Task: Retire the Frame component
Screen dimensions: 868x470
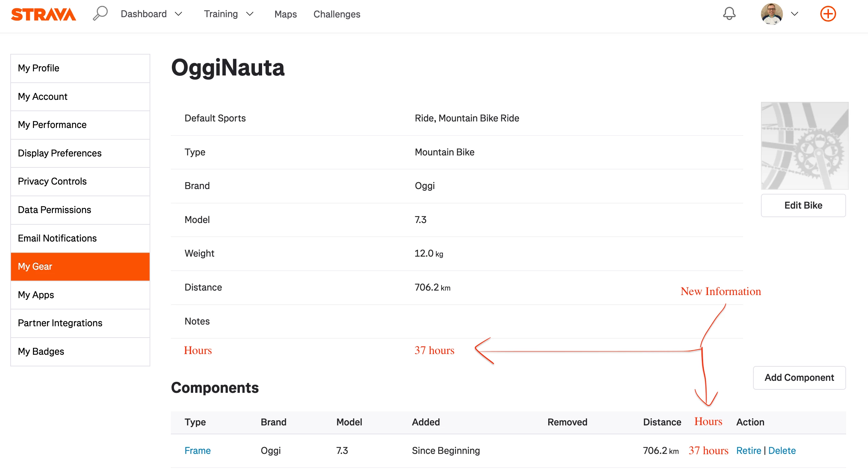Action: (x=749, y=451)
